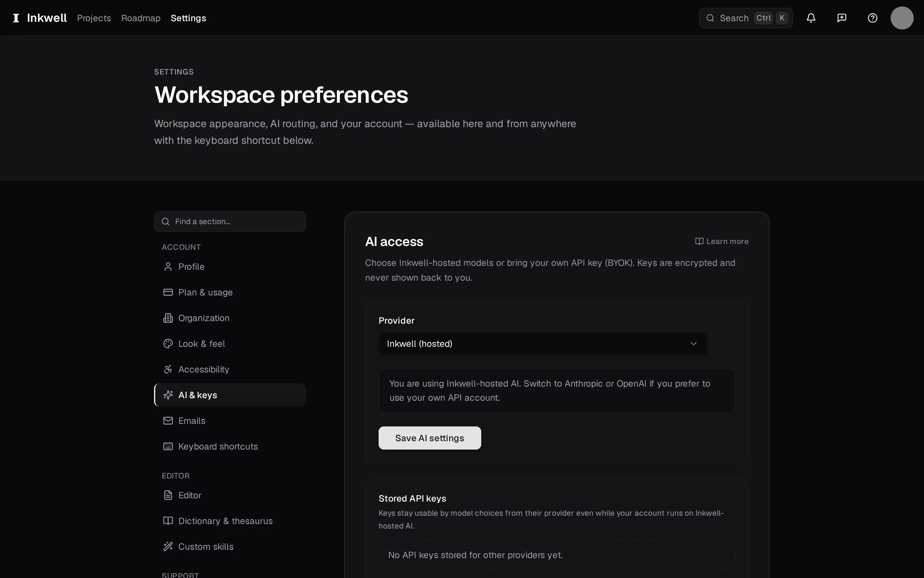924x578 pixels.
Task: Click the Custom skills wand icon
Action: click(x=168, y=546)
